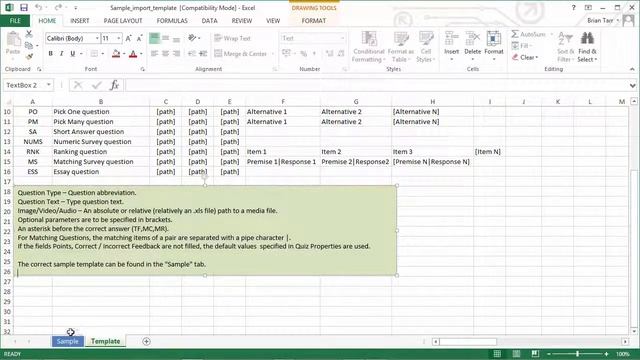Click Percent Style icon
Screen dimensions: 640x360
tap(304, 53)
